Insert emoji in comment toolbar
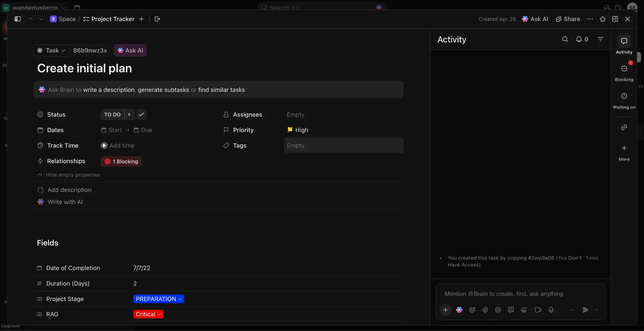The height and width of the screenshot is (331, 644). pyautogui.click(x=524, y=310)
